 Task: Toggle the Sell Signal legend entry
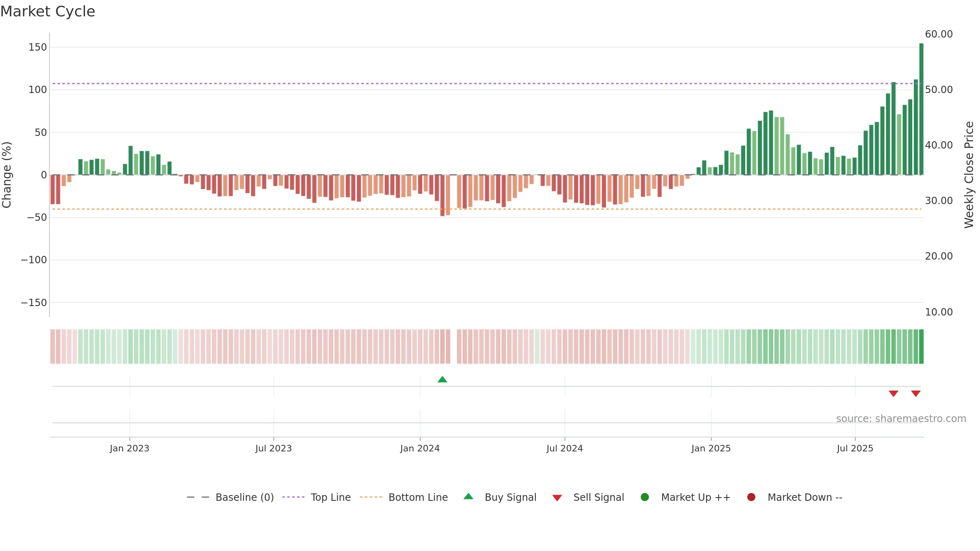click(588, 497)
